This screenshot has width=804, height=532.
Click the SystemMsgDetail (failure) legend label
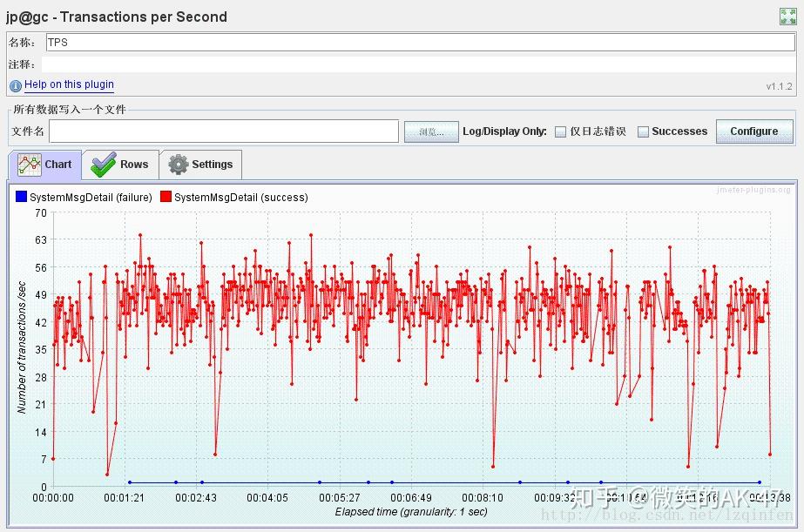(91, 198)
